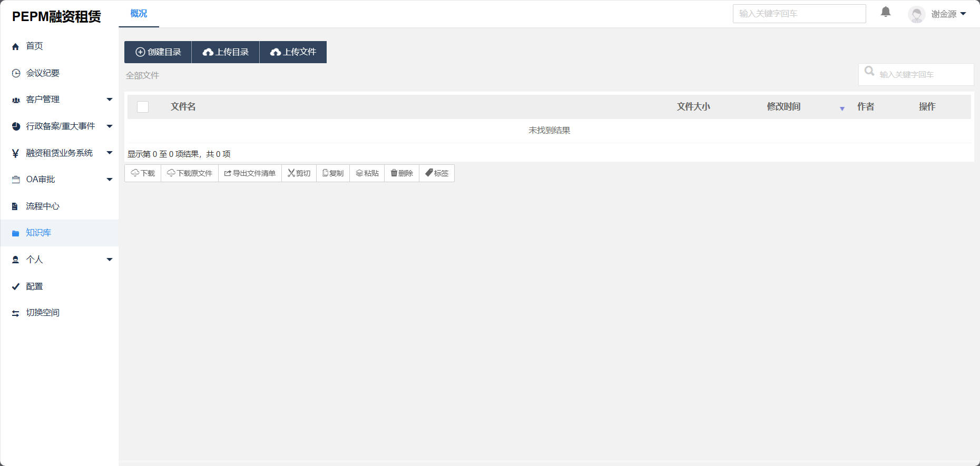Image resolution: width=980 pixels, height=466 pixels.
Task: Click the home icon beside 首页
Action: click(x=15, y=46)
